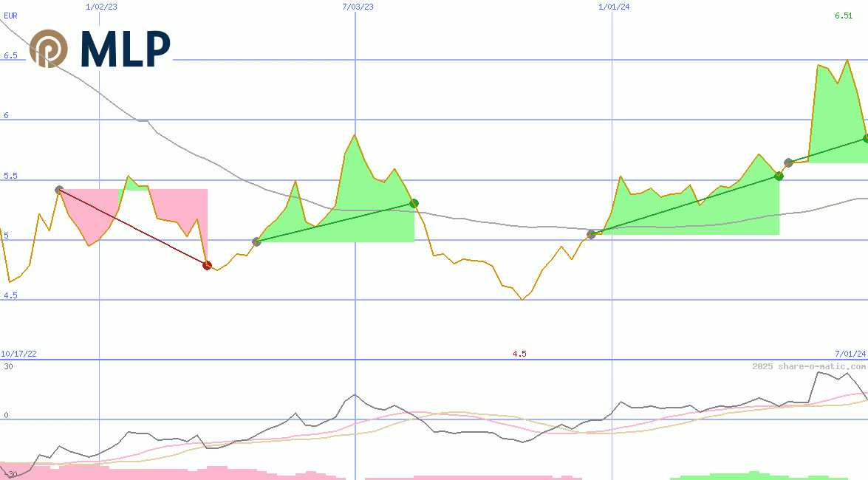
Task: Click the EUR currency label
Action: 11,14
